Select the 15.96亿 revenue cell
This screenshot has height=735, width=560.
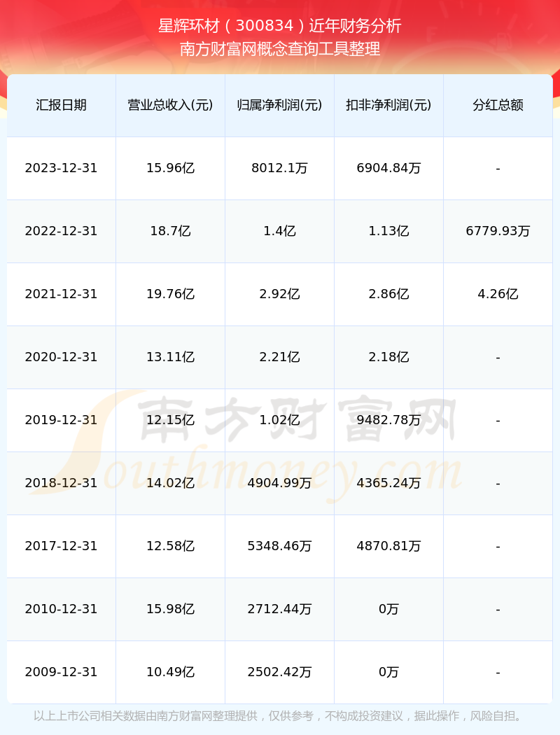[x=171, y=168]
